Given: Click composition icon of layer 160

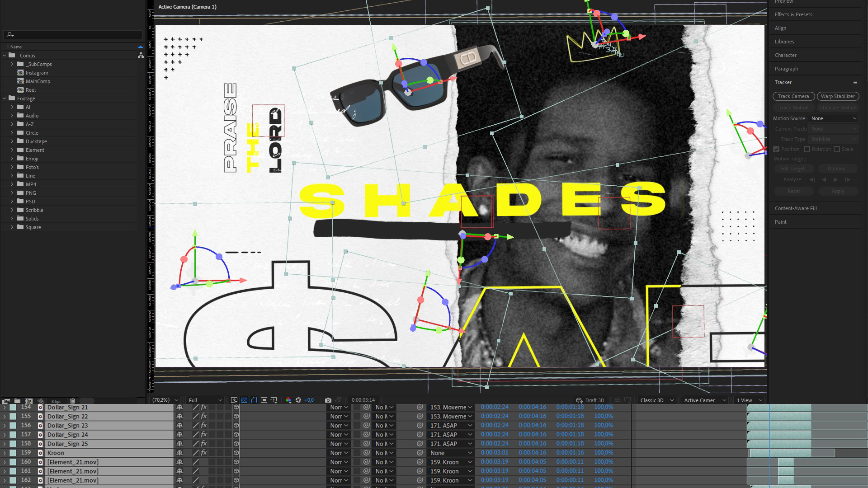Looking at the screenshot, I should [40, 462].
